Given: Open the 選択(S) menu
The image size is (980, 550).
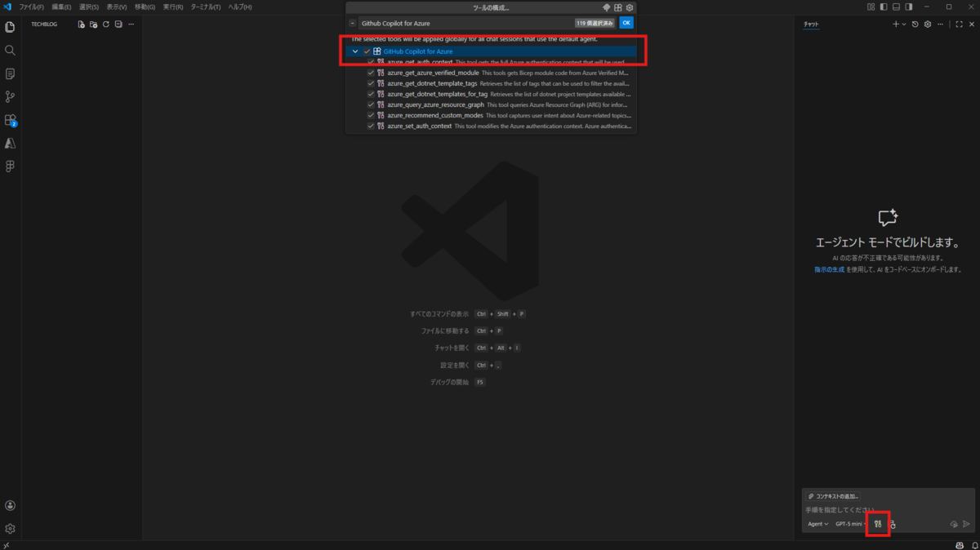Looking at the screenshot, I should (89, 7).
